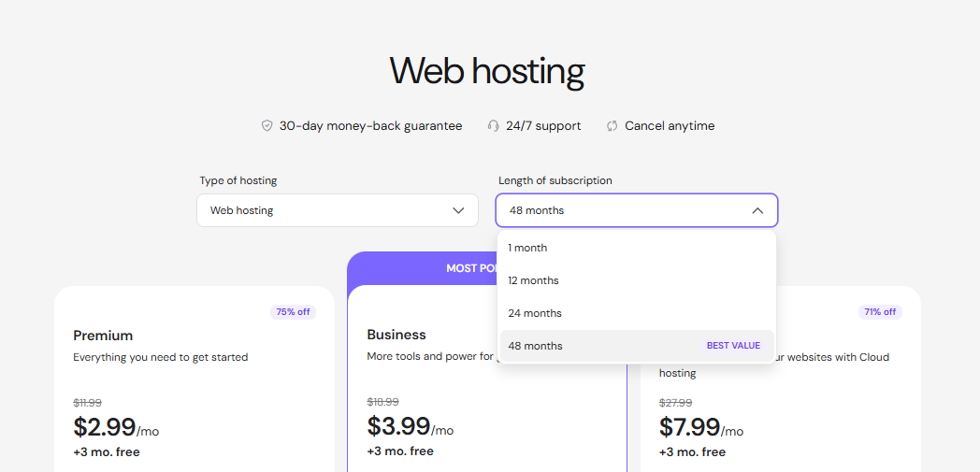
Task: Click the shield icon beside money-back guarantee
Action: 267,126
